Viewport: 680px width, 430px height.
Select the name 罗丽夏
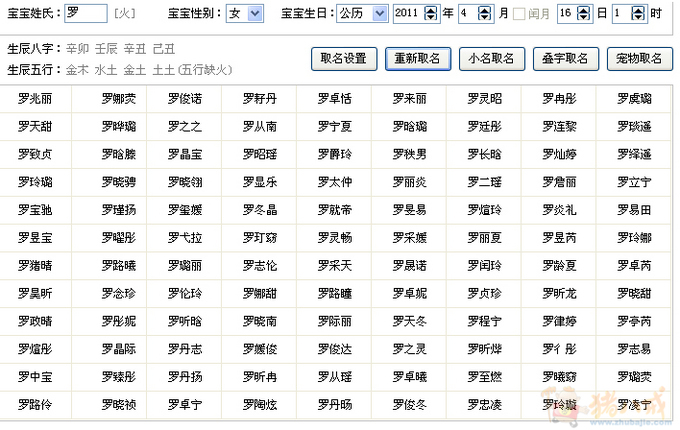484,238
